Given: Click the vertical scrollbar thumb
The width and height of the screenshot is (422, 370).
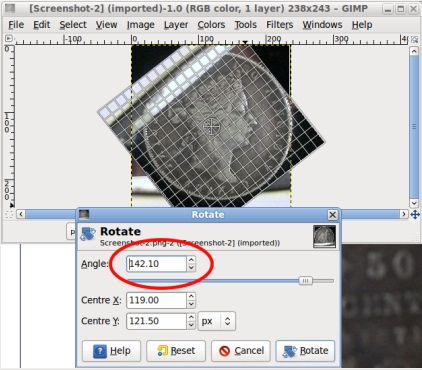Looking at the screenshot, I should (x=414, y=127).
